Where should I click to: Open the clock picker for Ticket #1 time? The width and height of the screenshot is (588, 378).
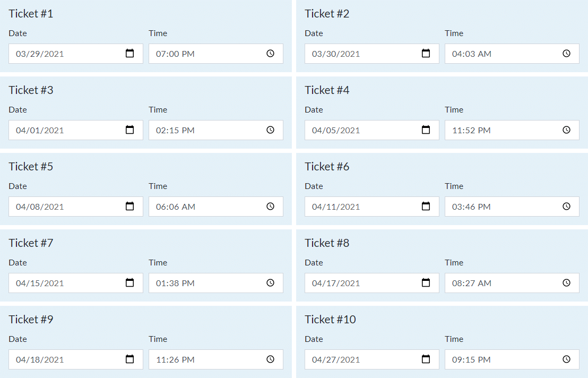[270, 53]
